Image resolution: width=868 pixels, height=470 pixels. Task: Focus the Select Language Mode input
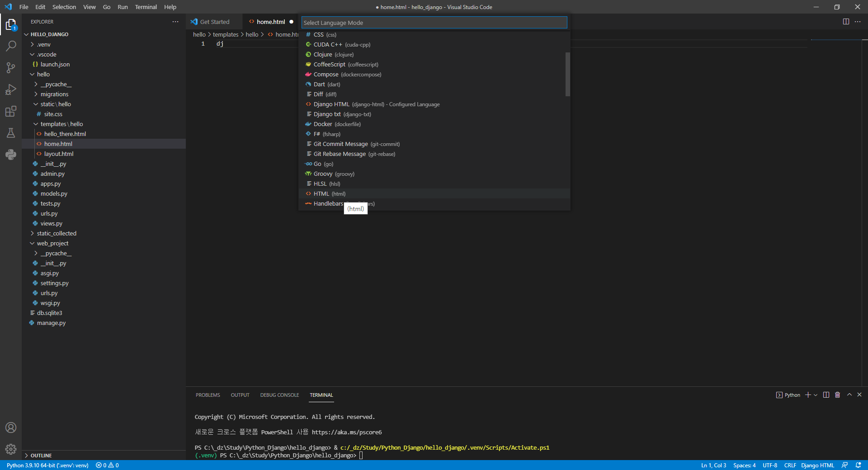434,23
